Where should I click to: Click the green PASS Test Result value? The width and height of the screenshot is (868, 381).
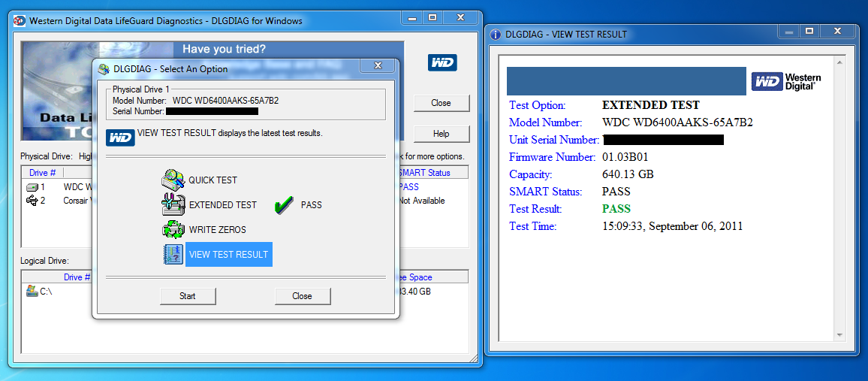(x=616, y=209)
